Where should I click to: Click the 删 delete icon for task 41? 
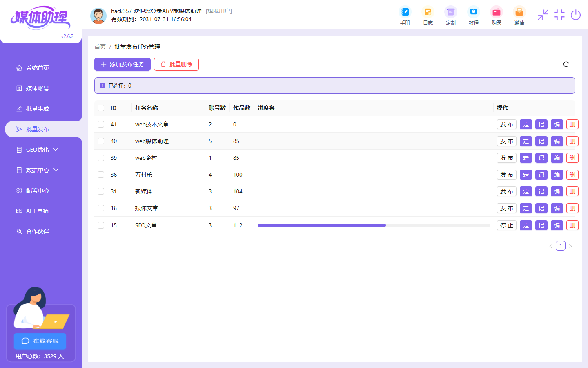point(572,124)
